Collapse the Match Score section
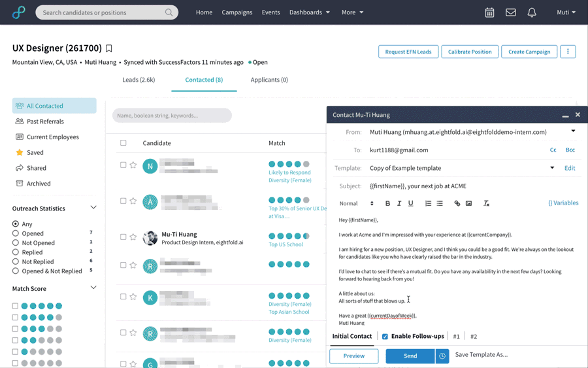588x368 pixels. coord(93,288)
